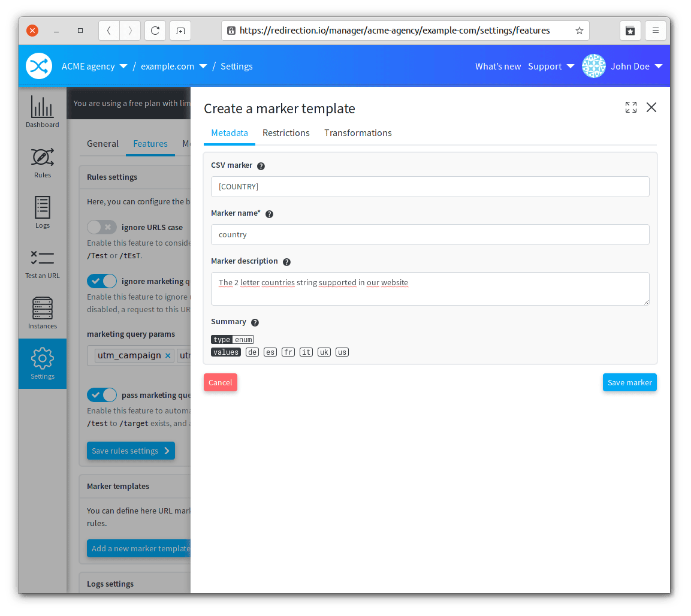Click the 'Marker templates' section heading
Image resolution: width=691 pixels, height=616 pixels.
coord(118,487)
